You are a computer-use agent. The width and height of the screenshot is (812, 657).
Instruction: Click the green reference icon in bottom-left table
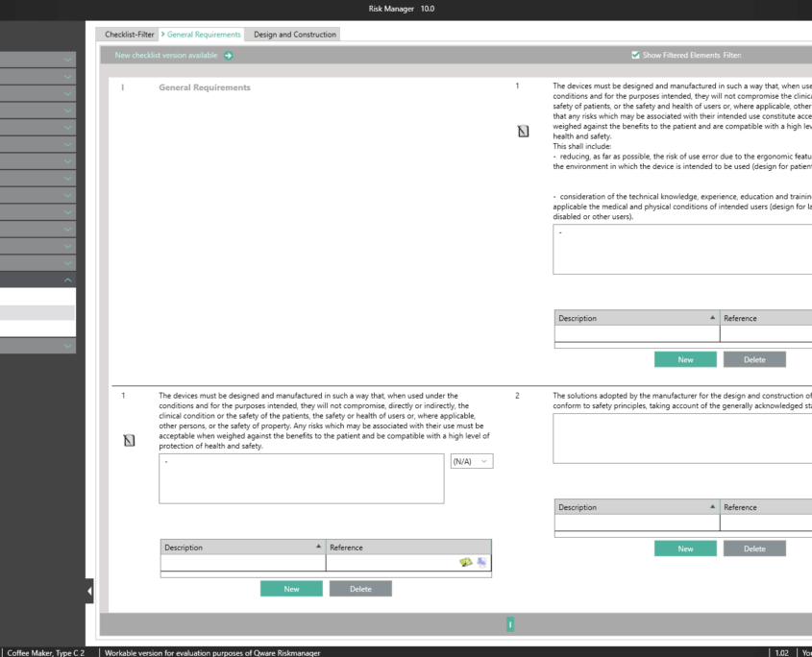[466, 563]
